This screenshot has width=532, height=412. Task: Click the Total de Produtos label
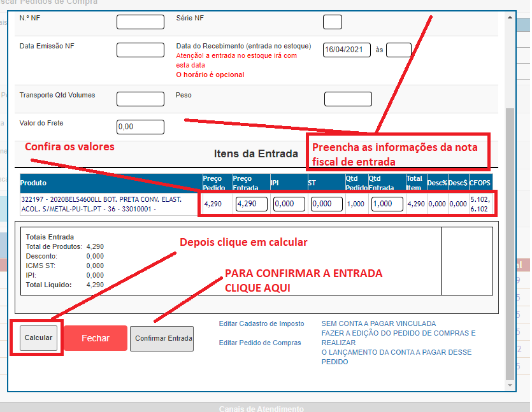tap(54, 246)
